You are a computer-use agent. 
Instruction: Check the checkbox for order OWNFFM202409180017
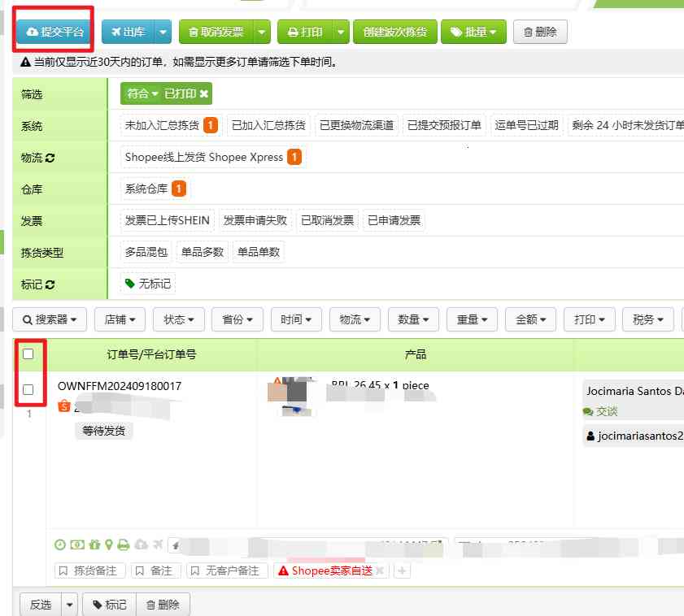(x=28, y=388)
